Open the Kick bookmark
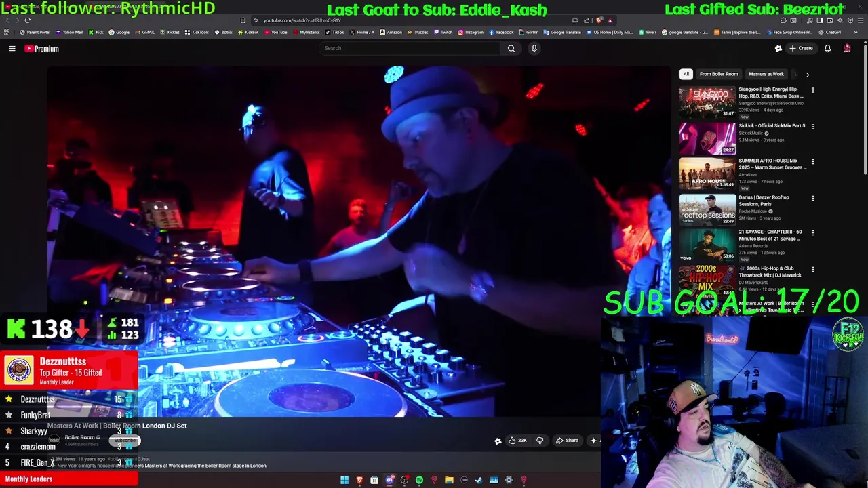Screen dimensions: 868x488 [96, 32]
